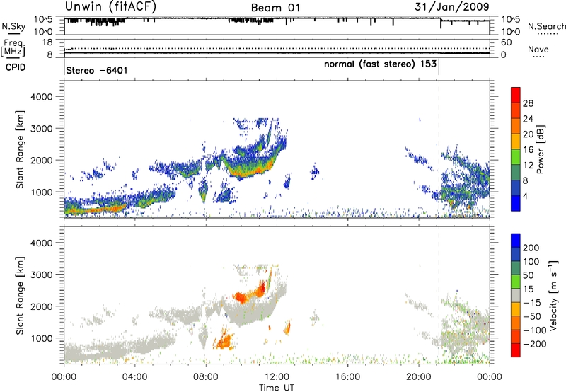Click the dark blue top segment of Velocity colorbar
This screenshot has height=392, width=566.
(516, 241)
